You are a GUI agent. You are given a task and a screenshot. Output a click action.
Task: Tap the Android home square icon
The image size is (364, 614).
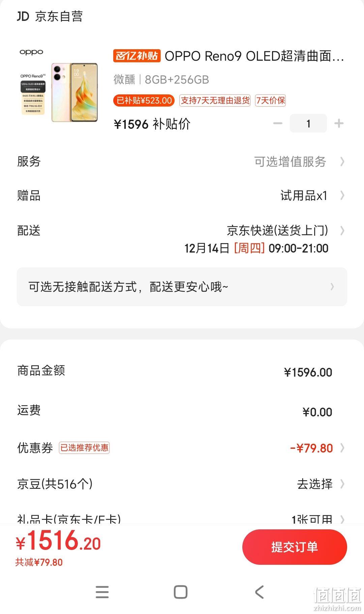(181, 592)
